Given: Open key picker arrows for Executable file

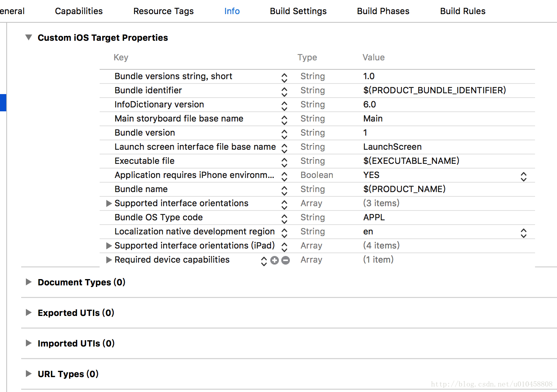Looking at the screenshot, I should [x=284, y=162].
